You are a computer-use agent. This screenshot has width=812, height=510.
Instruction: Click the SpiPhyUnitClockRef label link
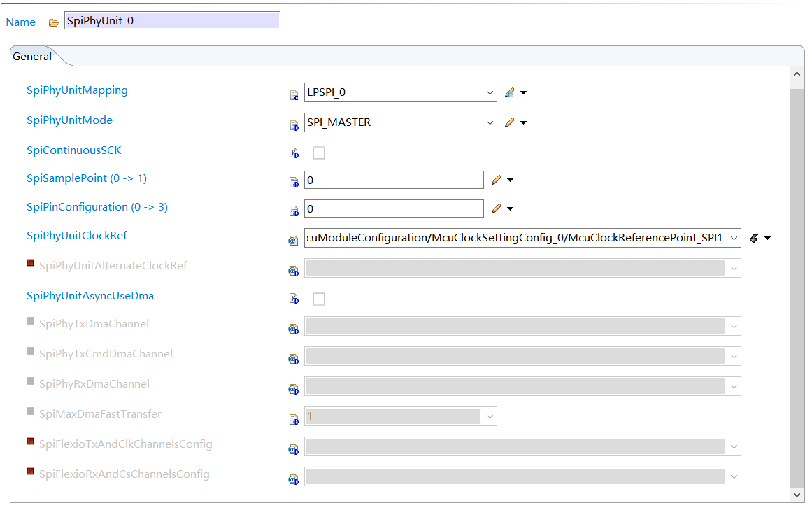[x=77, y=236]
